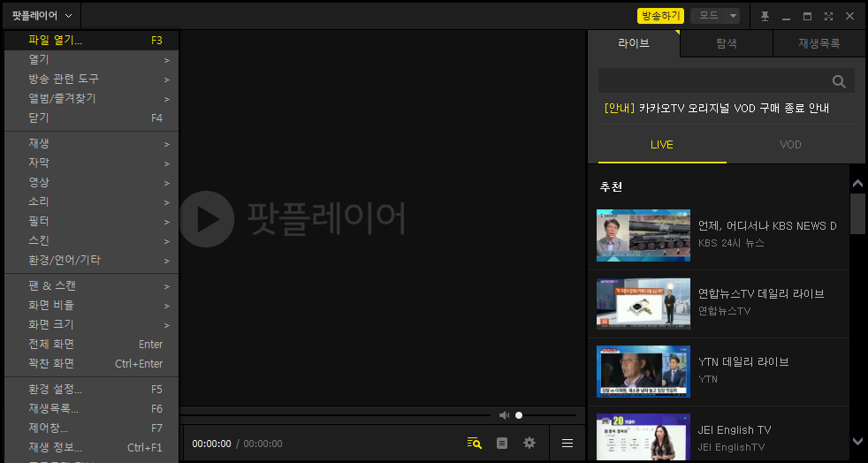The height and width of the screenshot is (463, 868).
Task: Click the 연합뉴스TV 데일리 라이브 title
Action: [x=761, y=293]
